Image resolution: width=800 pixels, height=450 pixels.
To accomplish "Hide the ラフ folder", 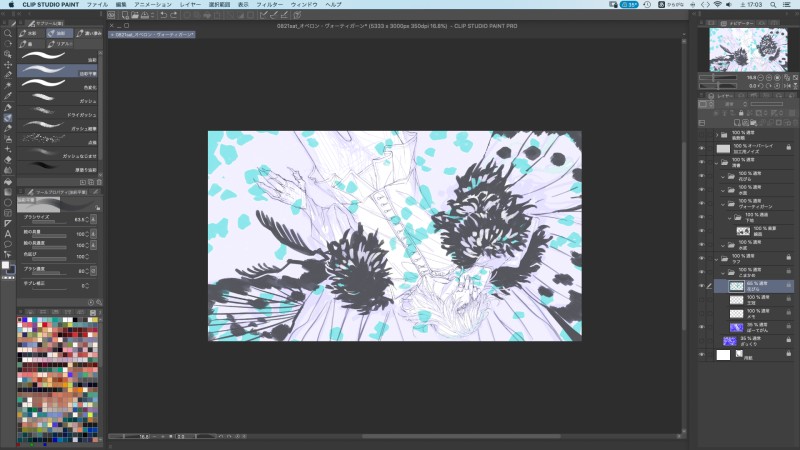I will click(x=702, y=259).
